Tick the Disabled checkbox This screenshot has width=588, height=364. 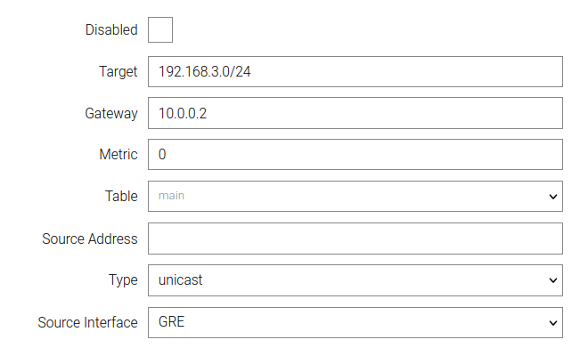tap(160, 30)
